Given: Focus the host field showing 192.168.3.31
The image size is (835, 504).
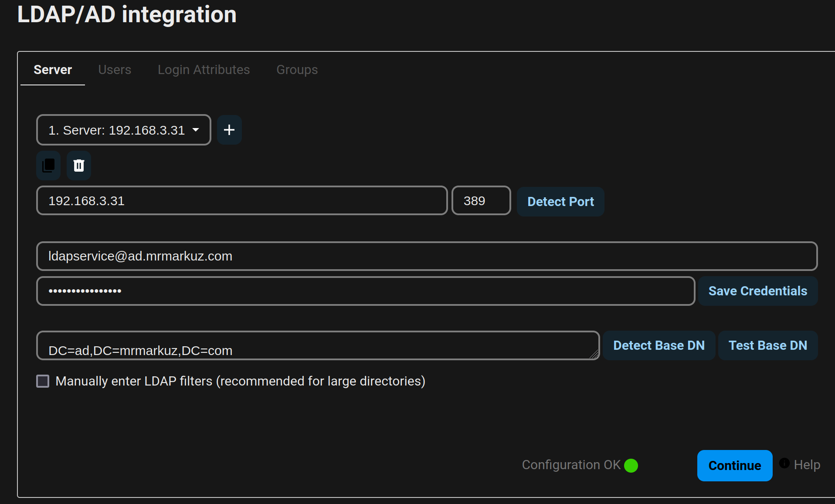Looking at the screenshot, I should point(242,201).
